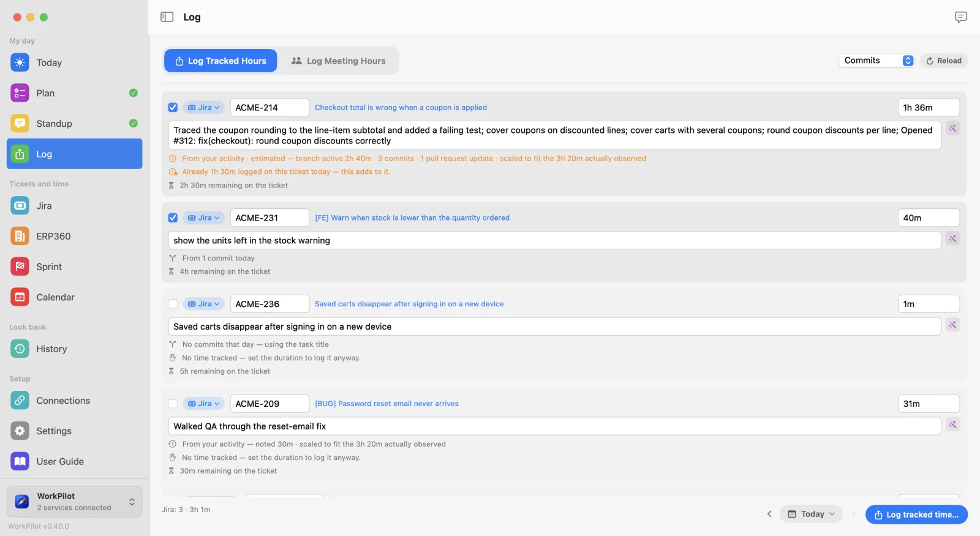The width and height of the screenshot is (980, 536).
Task: Check the ACME-236 entry checkbox
Action: (x=173, y=304)
